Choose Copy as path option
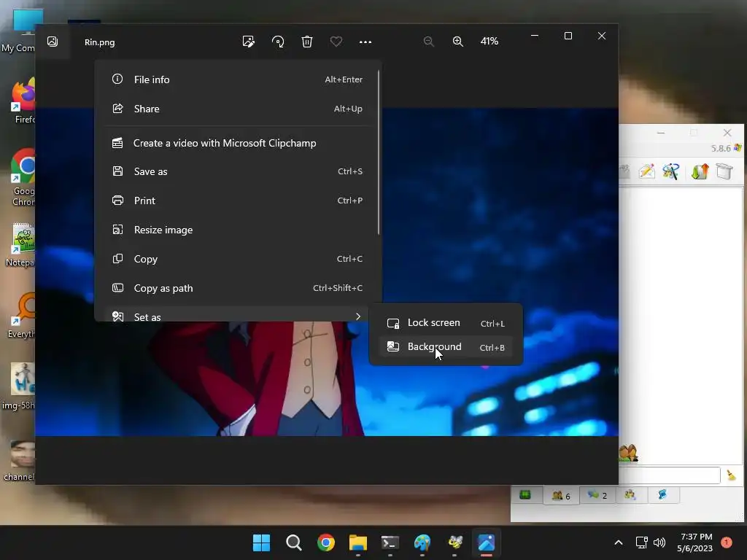 (237, 288)
